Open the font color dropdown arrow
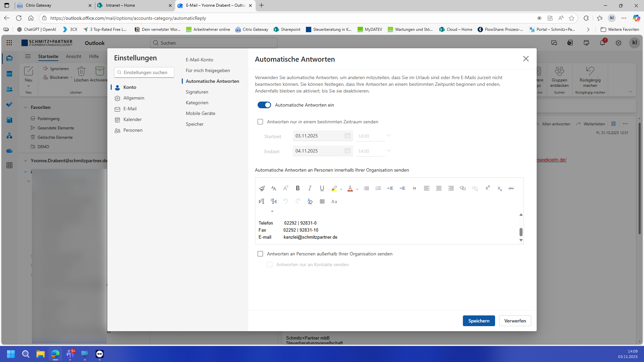Viewport: 644px width, 362px height. point(357,189)
